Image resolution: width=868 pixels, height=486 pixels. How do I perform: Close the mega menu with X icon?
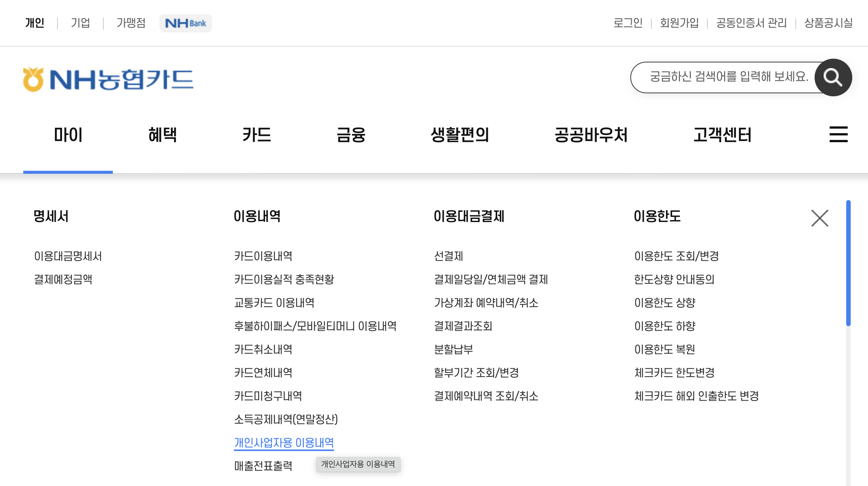(819, 218)
